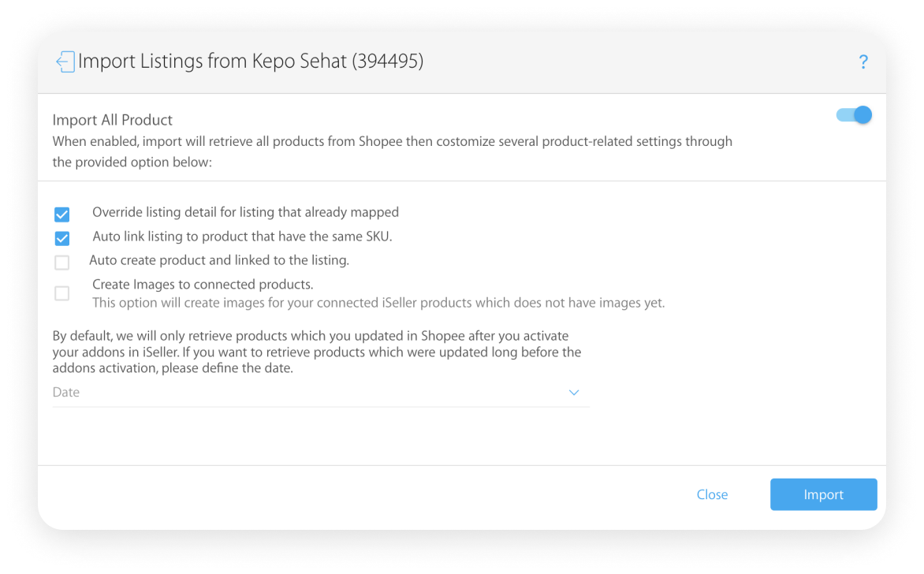This screenshot has height=574, width=924.
Task: Click the 'Auto create product and linked' label
Action: [219, 260]
